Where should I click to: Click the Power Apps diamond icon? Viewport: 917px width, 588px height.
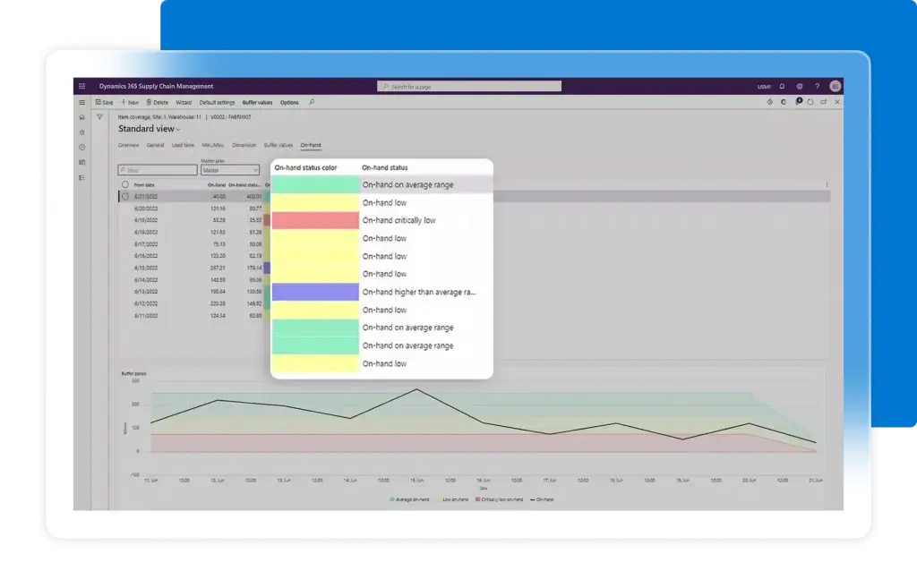pyautogui.click(x=769, y=102)
